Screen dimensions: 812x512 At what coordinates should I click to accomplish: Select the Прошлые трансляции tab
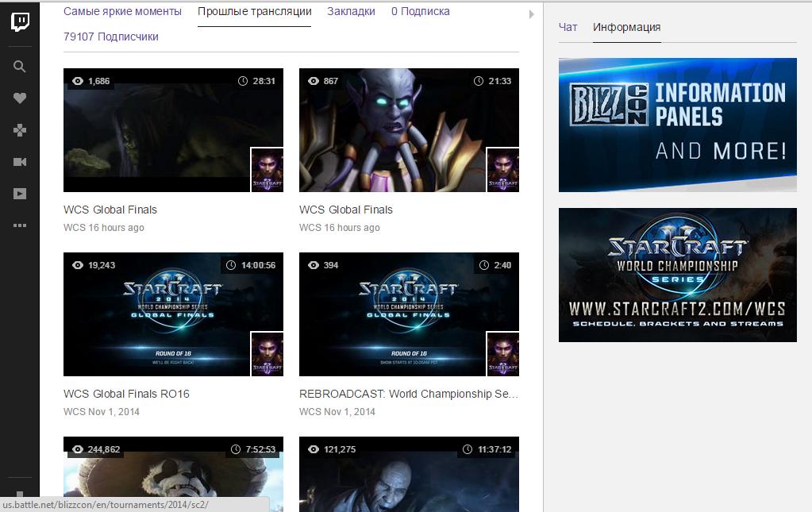point(254,11)
